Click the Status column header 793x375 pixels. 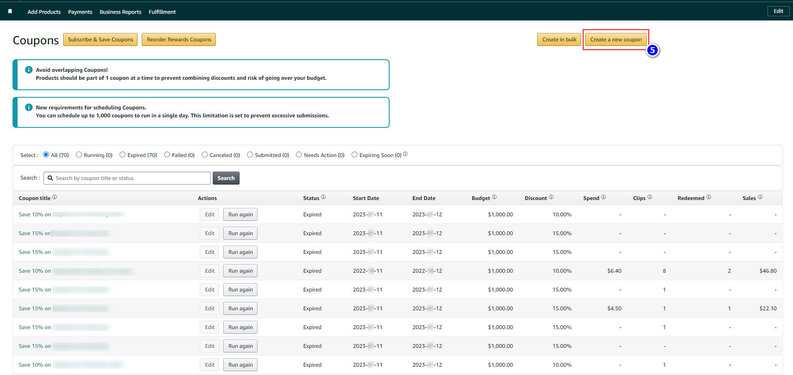(x=311, y=198)
